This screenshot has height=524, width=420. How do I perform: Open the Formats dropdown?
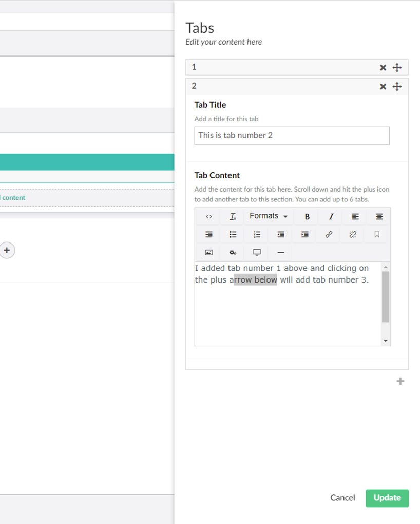pos(269,216)
